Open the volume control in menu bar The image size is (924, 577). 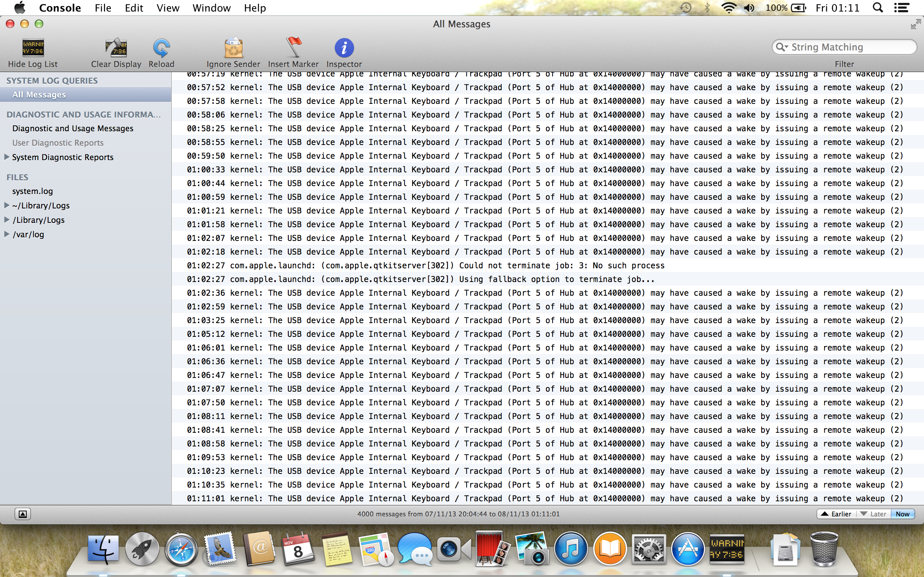point(749,8)
